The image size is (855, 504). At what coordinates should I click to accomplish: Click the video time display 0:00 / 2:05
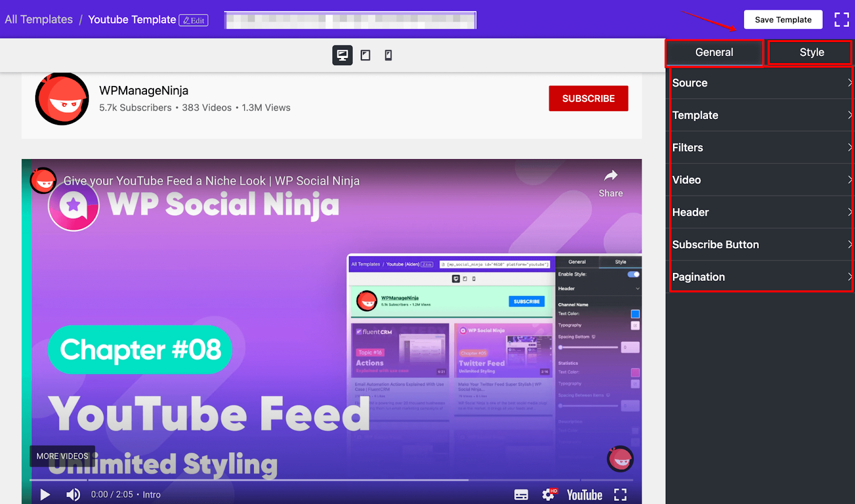[x=112, y=495]
